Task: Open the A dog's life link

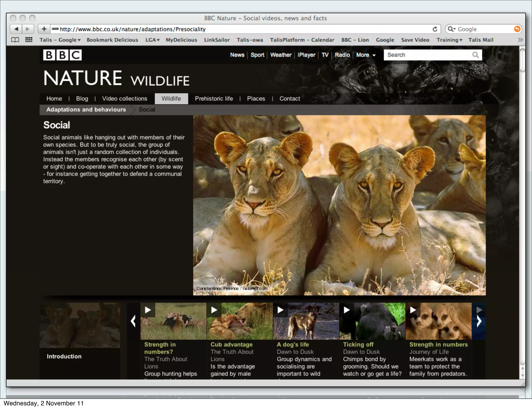Action: point(293,345)
